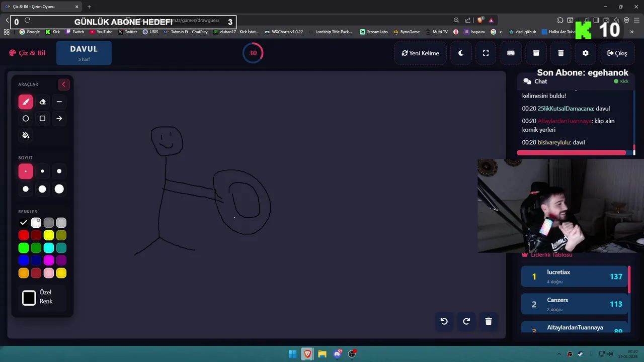
Task: Choose the third brush size
Action: pos(59,171)
